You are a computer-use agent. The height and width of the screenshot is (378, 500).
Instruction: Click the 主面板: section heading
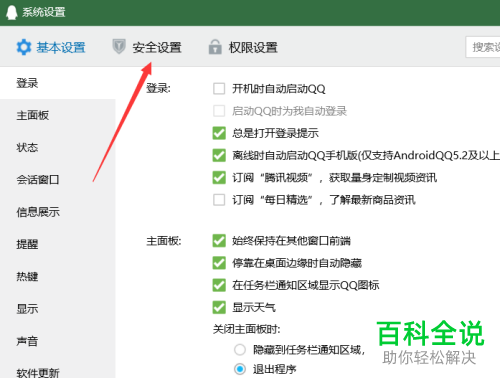point(164,241)
